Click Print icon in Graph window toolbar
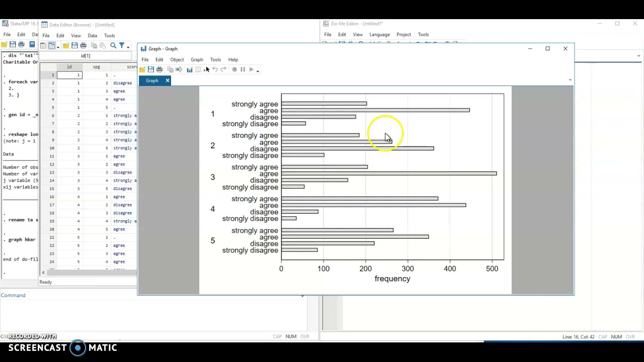Screen dimensions: 644x362 click(x=159, y=69)
